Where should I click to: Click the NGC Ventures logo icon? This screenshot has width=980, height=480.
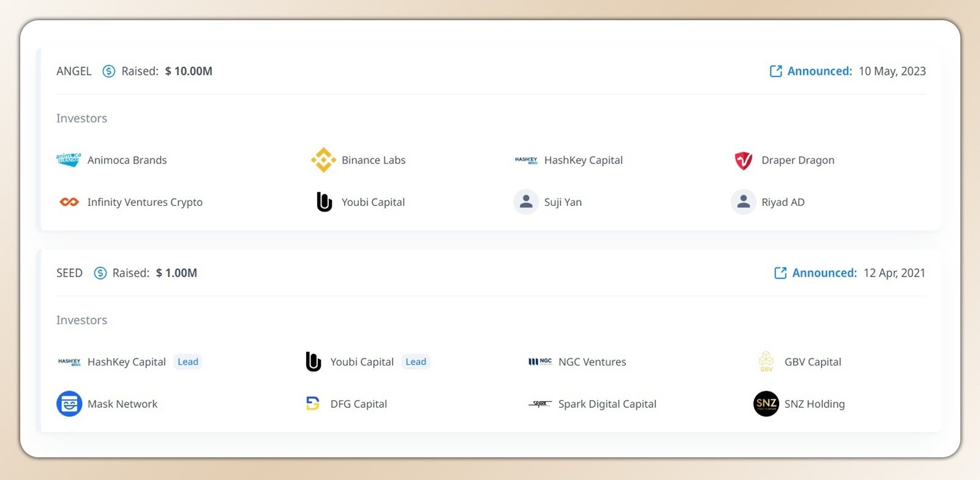click(x=540, y=362)
